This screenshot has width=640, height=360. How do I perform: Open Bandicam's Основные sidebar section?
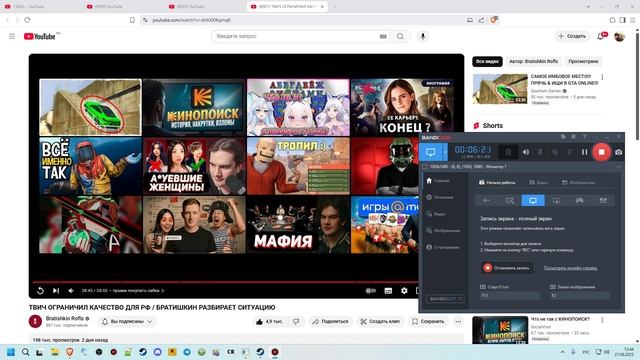(x=440, y=197)
